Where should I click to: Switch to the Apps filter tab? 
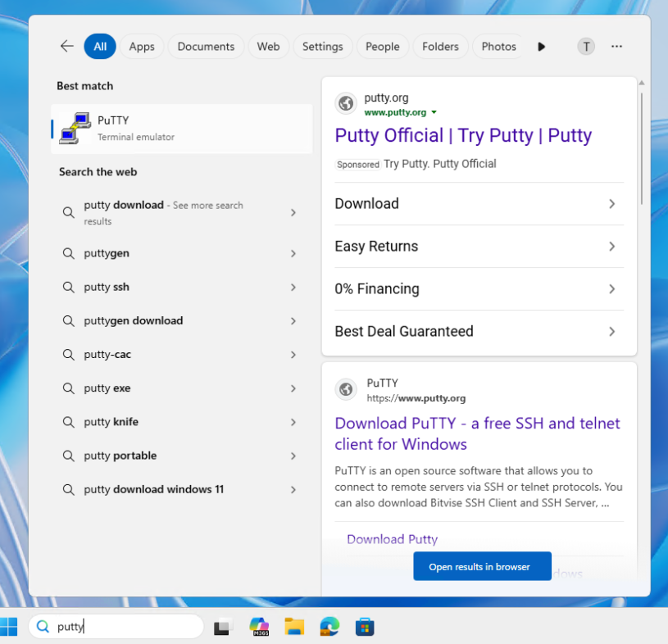142,47
